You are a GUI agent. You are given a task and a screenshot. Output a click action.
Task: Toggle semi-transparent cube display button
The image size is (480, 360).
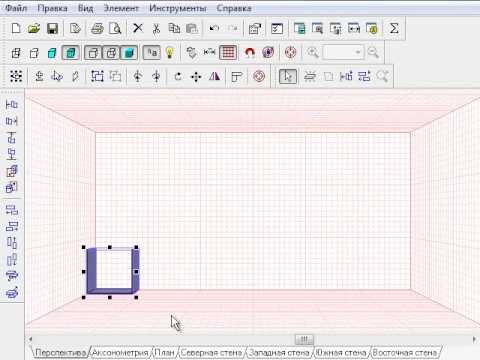point(111,53)
